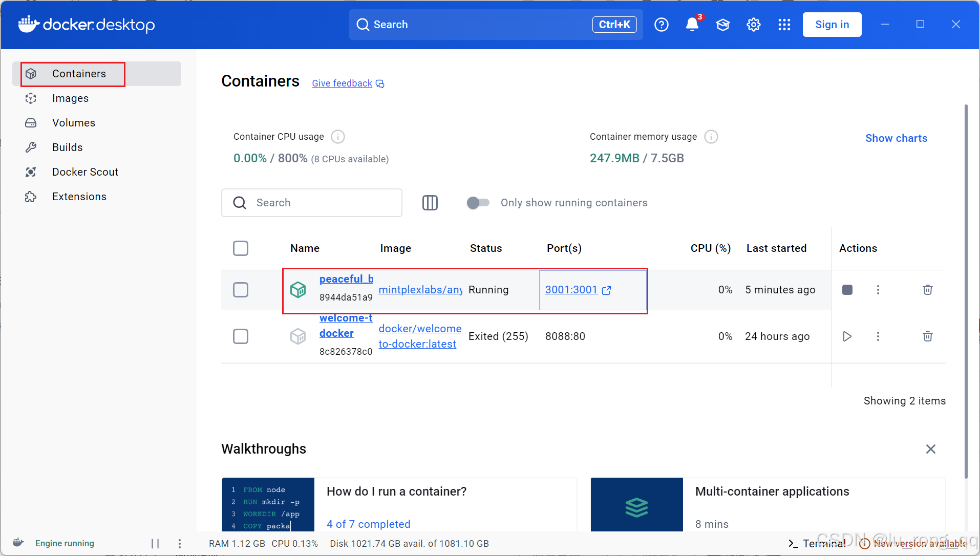Screen dimensions: 980x556
Task: Open How do I run a container walkthrough
Action: 399,505
